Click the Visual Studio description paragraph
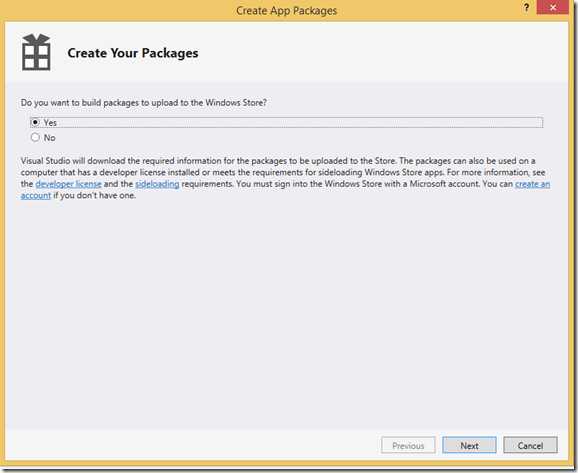Image resolution: width=578 pixels, height=473 pixels. [285, 178]
